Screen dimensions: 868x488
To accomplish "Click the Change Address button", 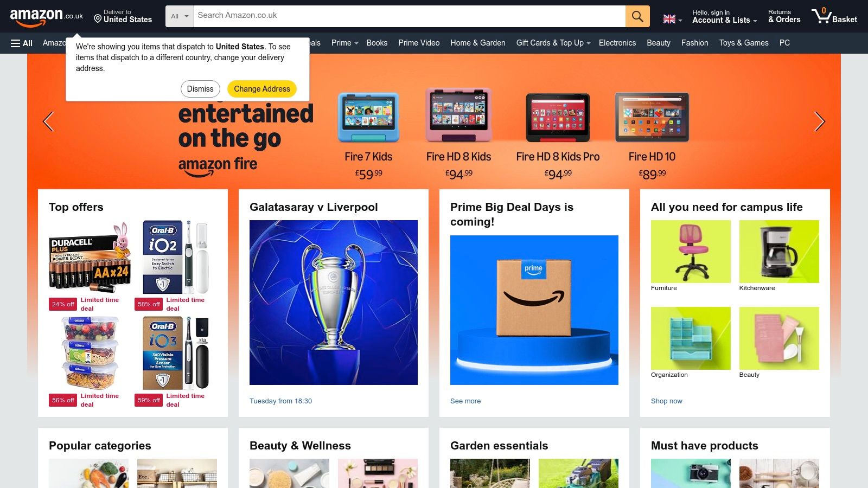I will (x=262, y=89).
